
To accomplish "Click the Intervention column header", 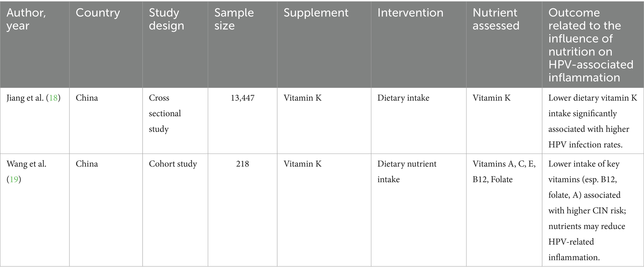I will tap(410, 13).
